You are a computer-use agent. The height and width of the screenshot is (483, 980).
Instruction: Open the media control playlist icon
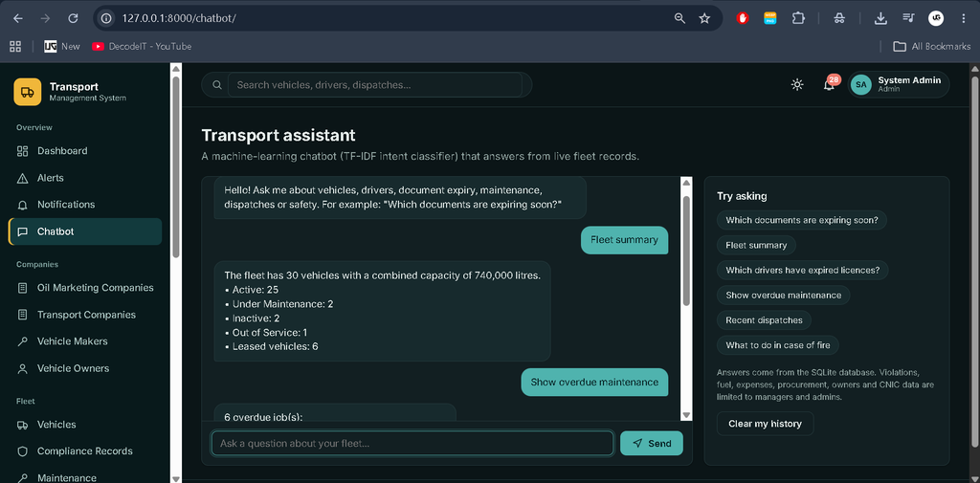909,18
